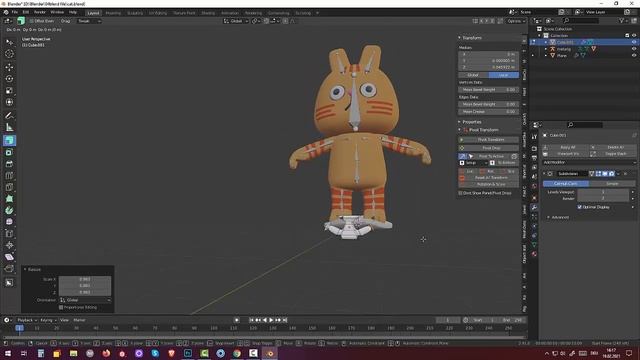Collapse the Transform panel
This screenshot has height=360, width=640.
(460, 38)
